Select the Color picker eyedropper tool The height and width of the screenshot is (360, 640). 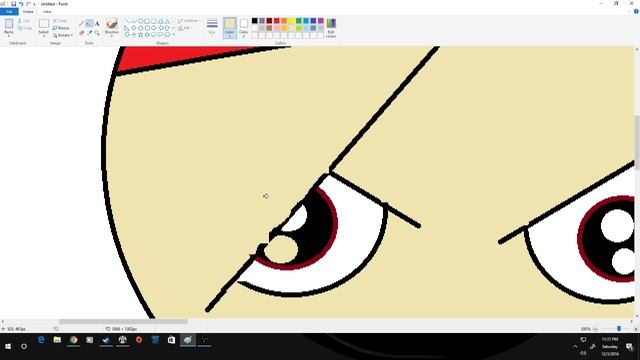click(89, 33)
